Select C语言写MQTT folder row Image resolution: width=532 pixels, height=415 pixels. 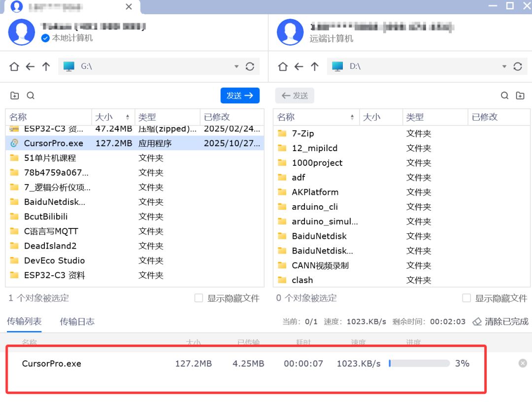coord(134,231)
